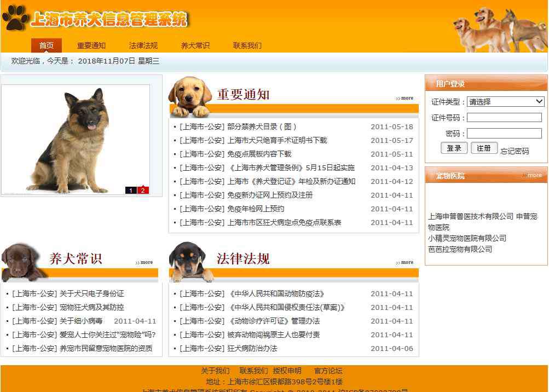Open the 联系我们 navigation item
The height and width of the screenshot is (392, 549).
[247, 45]
